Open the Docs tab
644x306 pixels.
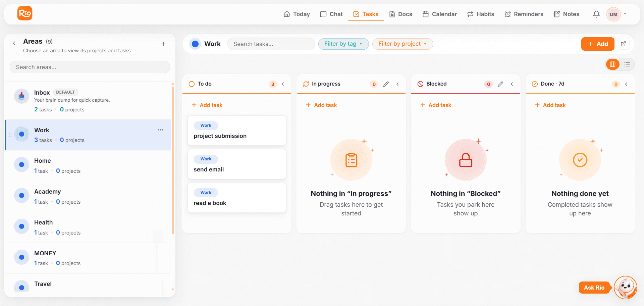pyautogui.click(x=400, y=14)
